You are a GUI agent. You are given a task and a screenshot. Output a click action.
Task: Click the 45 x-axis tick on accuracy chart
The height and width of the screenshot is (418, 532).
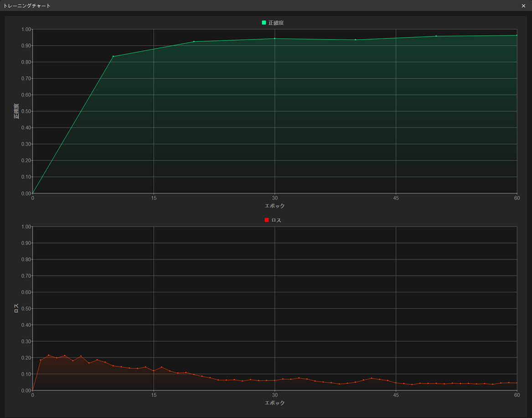396,198
